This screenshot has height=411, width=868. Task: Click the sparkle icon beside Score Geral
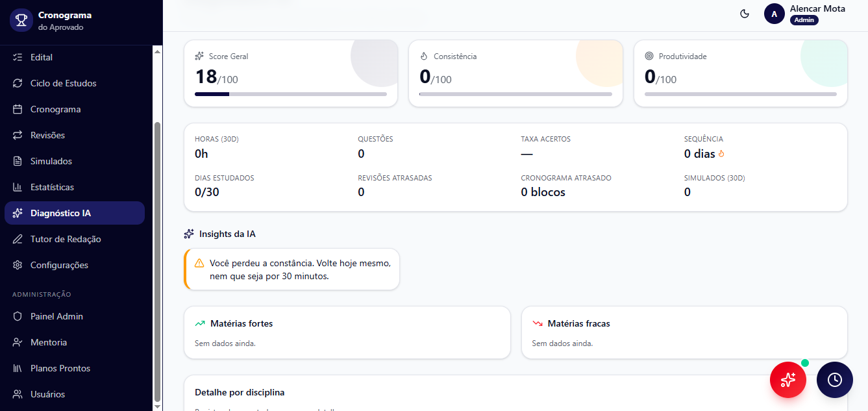(199, 56)
